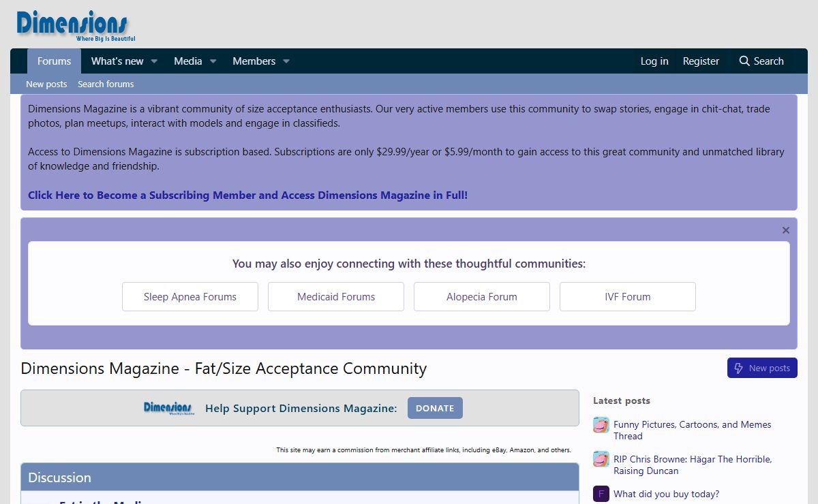The image size is (818, 504).
Task: Expand the Members dropdown arrow
Action: (286, 61)
